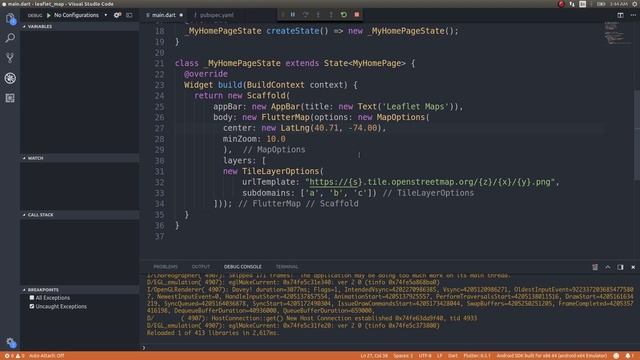Collapse the Variables section
Image resolution: width=640 pixels, height=360 pixels.
coord(80,27)
